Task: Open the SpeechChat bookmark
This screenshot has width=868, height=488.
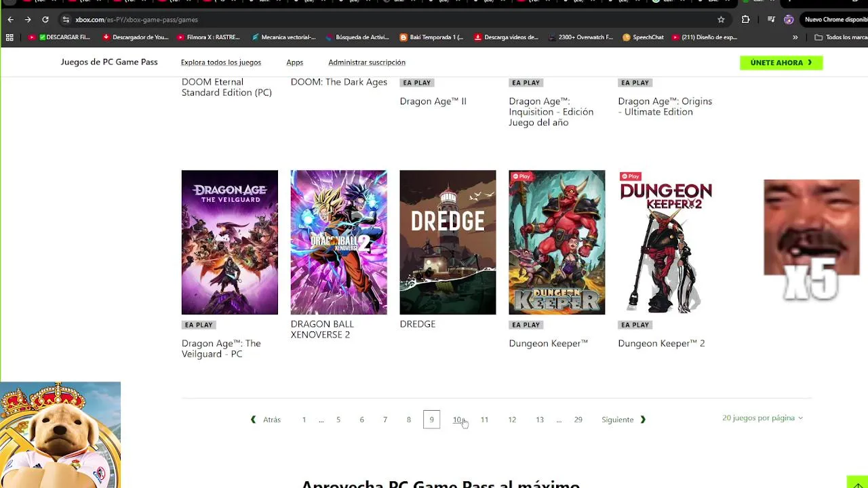Action: click(x=643, y=37)
